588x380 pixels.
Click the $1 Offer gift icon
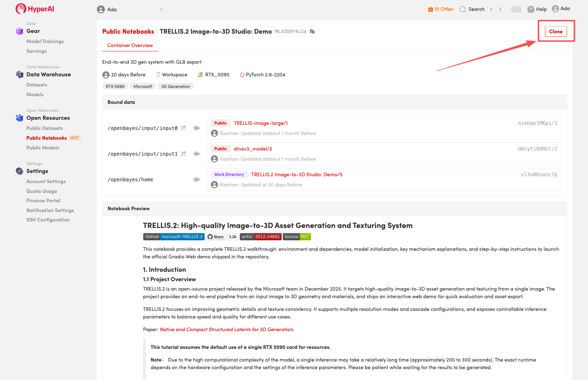(x=430, y=9)
